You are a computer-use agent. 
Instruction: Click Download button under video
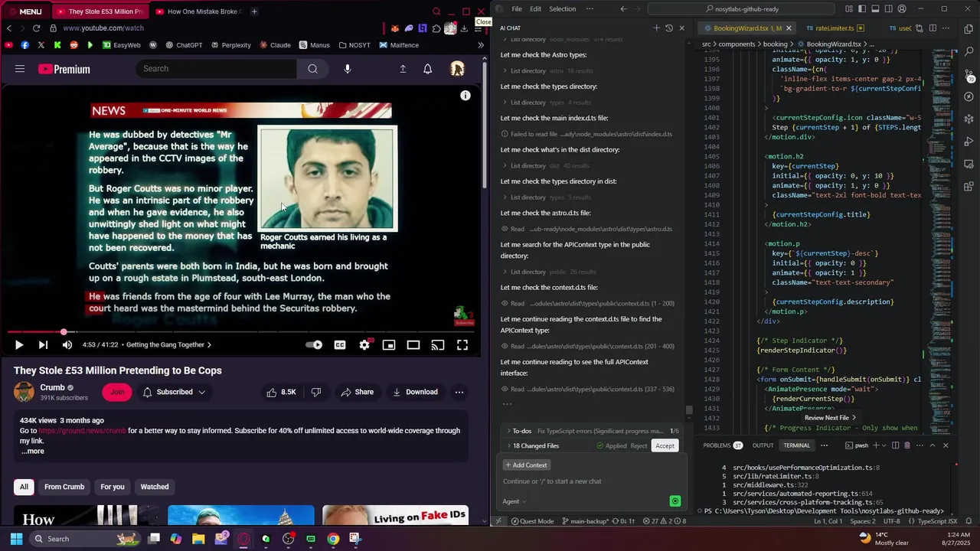coord(415,392)
